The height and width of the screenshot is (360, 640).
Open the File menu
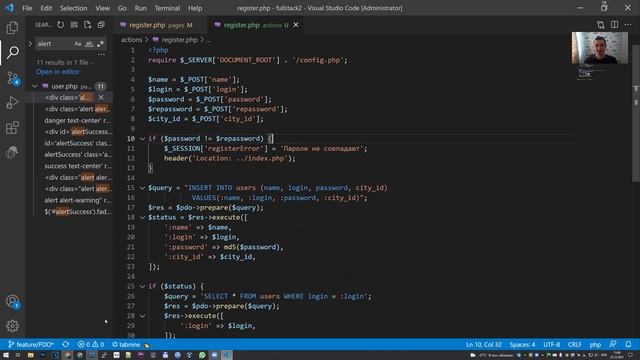[x=27, y=8]
